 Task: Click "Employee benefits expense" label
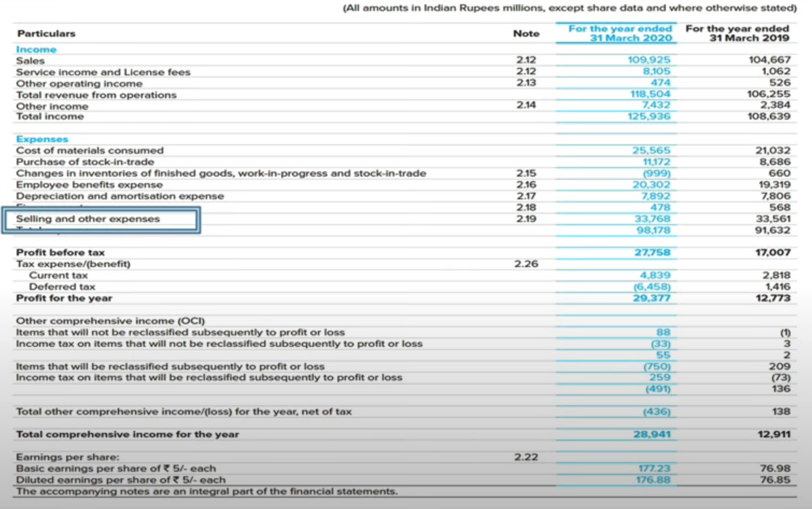pos(89,185)
